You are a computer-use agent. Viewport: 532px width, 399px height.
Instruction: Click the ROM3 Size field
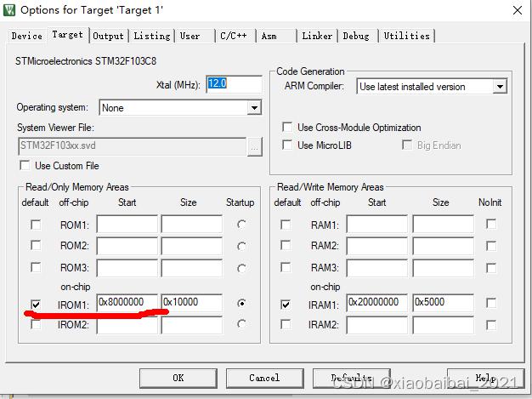pos(192,268)
